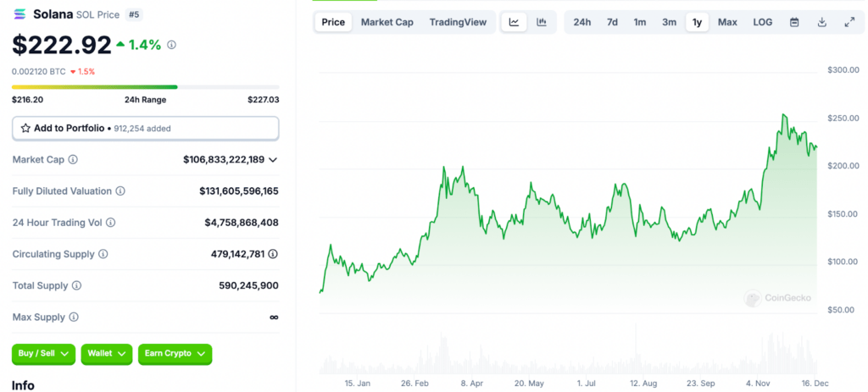Click info icon beside Max Supply
This screenshot has height=392, width=868.
74,317
